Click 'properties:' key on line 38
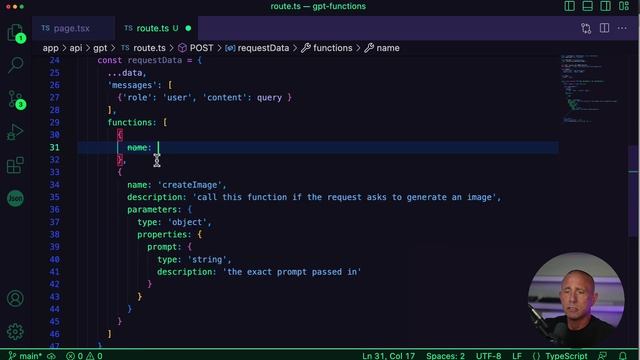 164,235
